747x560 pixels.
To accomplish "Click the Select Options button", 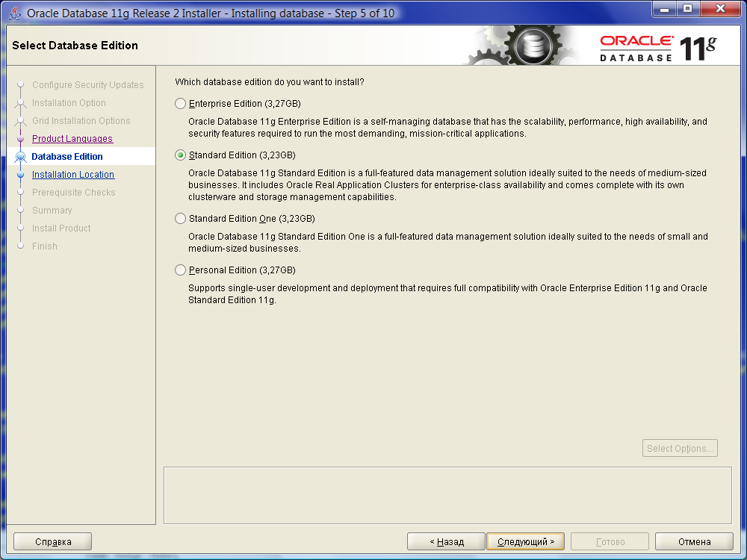I will click(x=680, y=448).
